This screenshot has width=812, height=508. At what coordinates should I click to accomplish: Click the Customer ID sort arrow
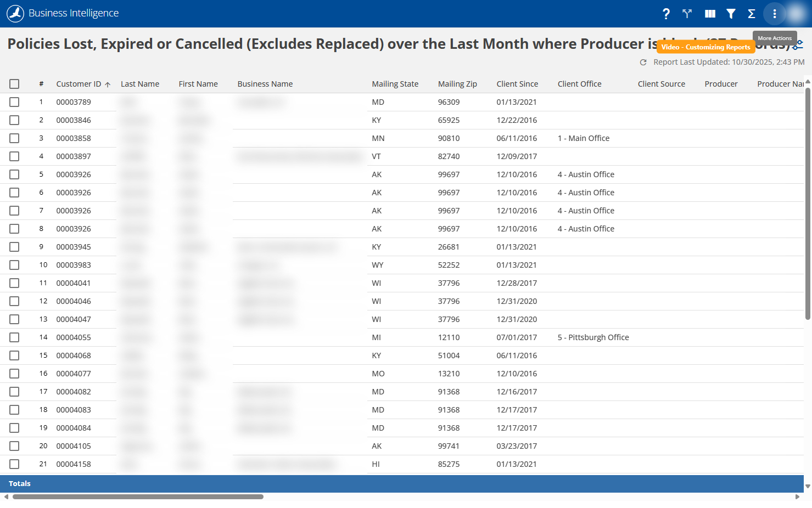click(x=108, y=84)
